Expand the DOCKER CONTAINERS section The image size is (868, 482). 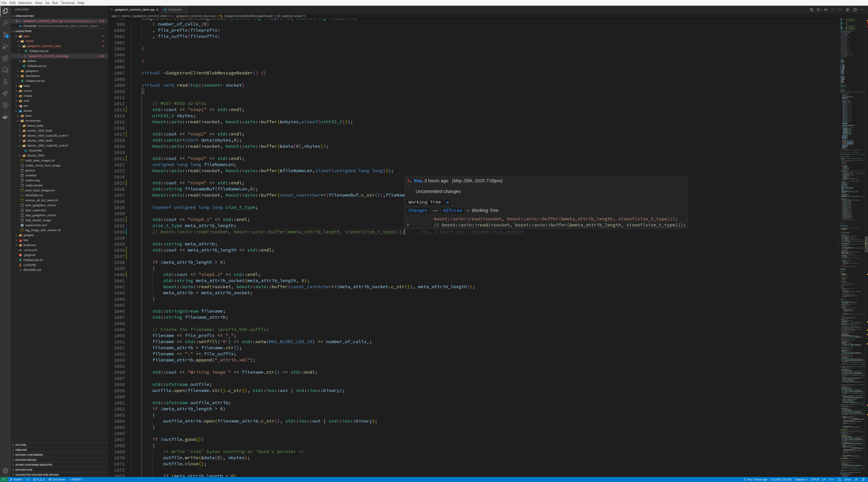click(x=29, y=455)
